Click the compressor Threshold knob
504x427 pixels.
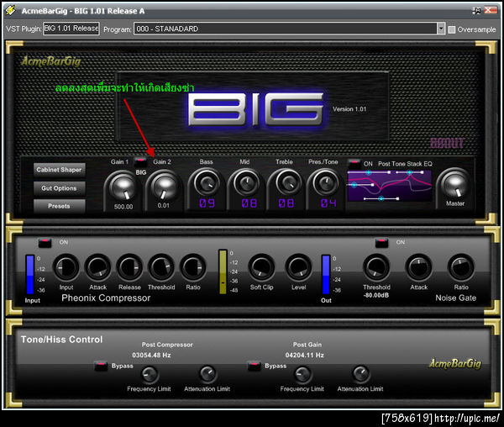161,267
